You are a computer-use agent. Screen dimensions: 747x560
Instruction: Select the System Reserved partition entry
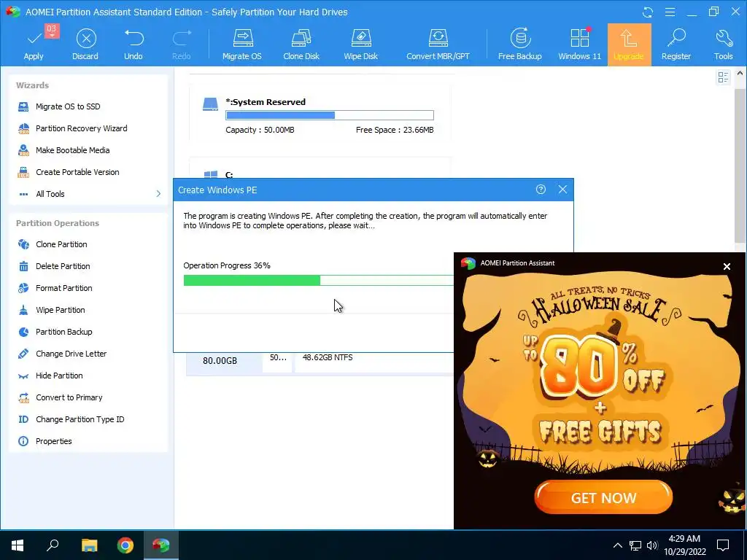pos(320,113)
